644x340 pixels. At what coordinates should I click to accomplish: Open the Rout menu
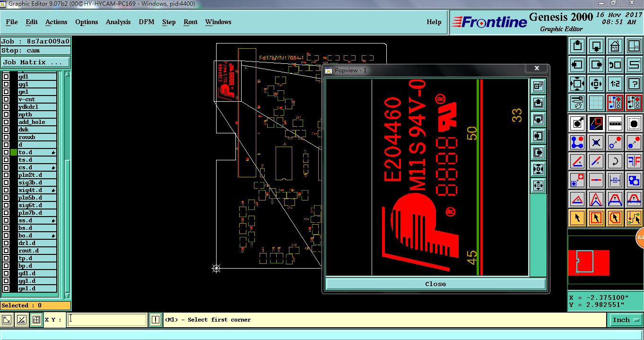point(191,22)
